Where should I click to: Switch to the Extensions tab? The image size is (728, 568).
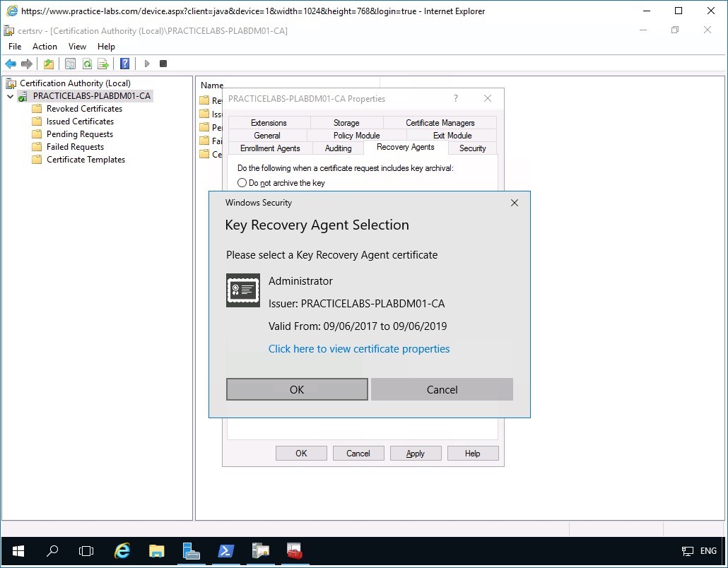pos(269,122)
